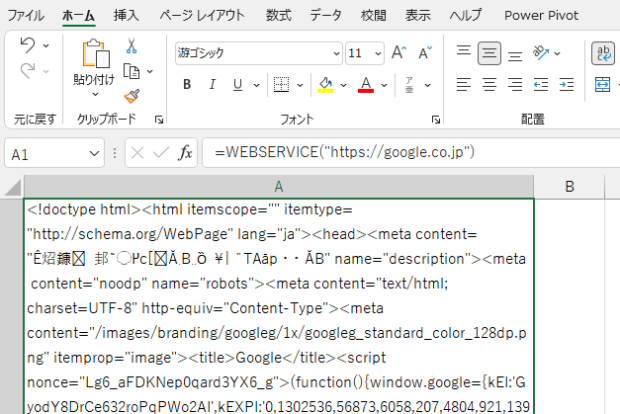Open underline style dropdown arrow
Image resolution: width=620 pixels, height=414 pixels.
[x=257, y=85]
